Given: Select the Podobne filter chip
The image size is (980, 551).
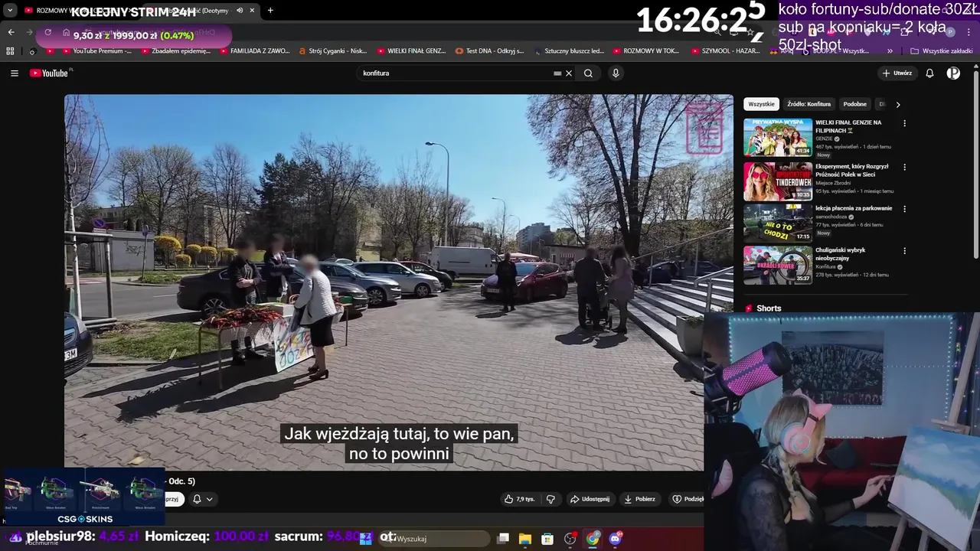Looking at the screenshot, I should pyautogui.click(x=855, y=104).
